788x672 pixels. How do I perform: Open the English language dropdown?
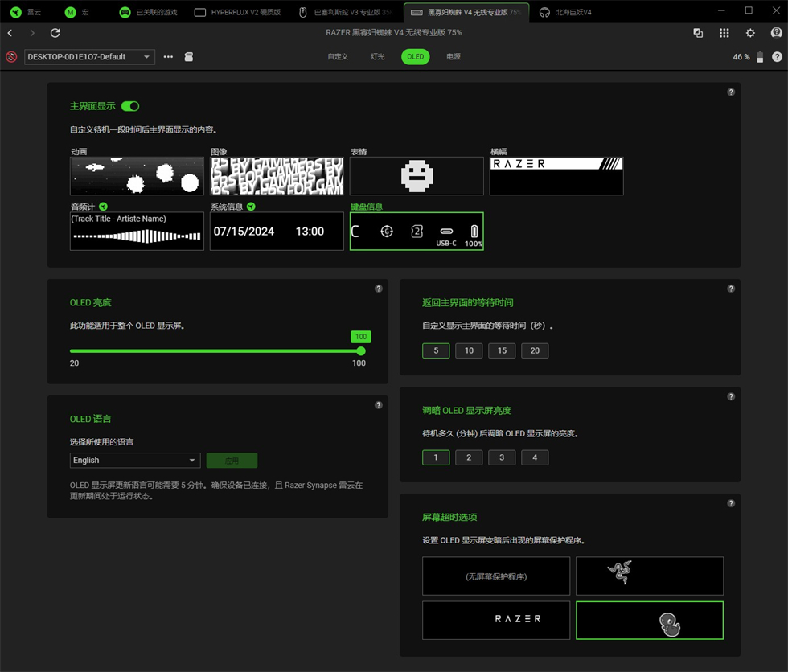(x=135, y=460)
